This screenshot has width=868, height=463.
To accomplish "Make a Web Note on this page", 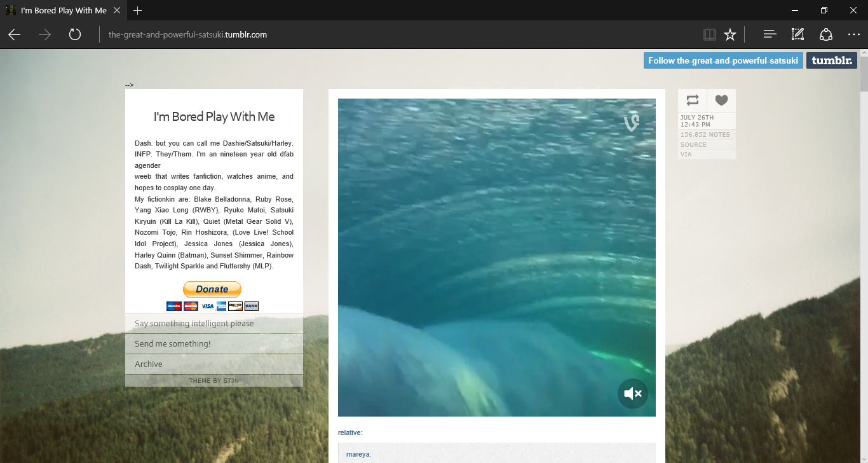I will [797, 35].
